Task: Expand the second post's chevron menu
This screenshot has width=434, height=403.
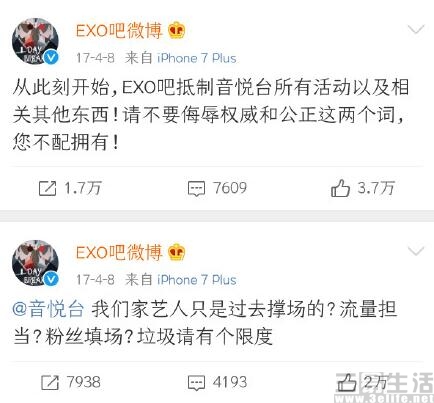Action: (416, 251)
